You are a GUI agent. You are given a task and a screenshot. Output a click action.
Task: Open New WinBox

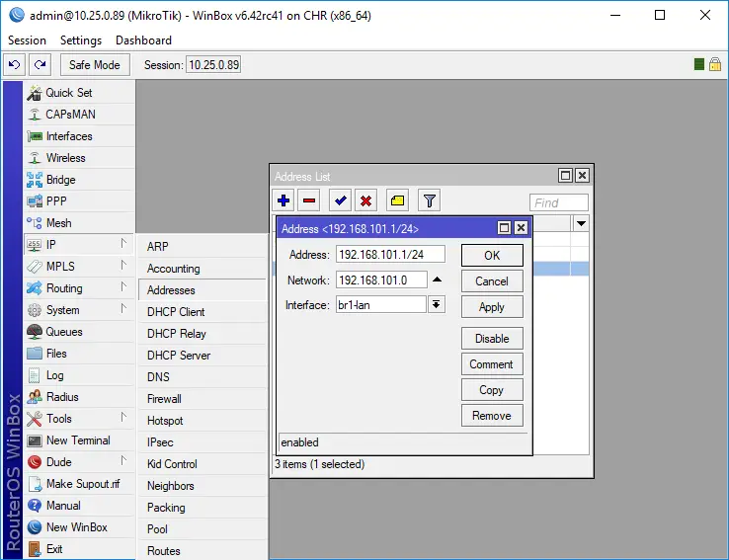pos(79,527)
